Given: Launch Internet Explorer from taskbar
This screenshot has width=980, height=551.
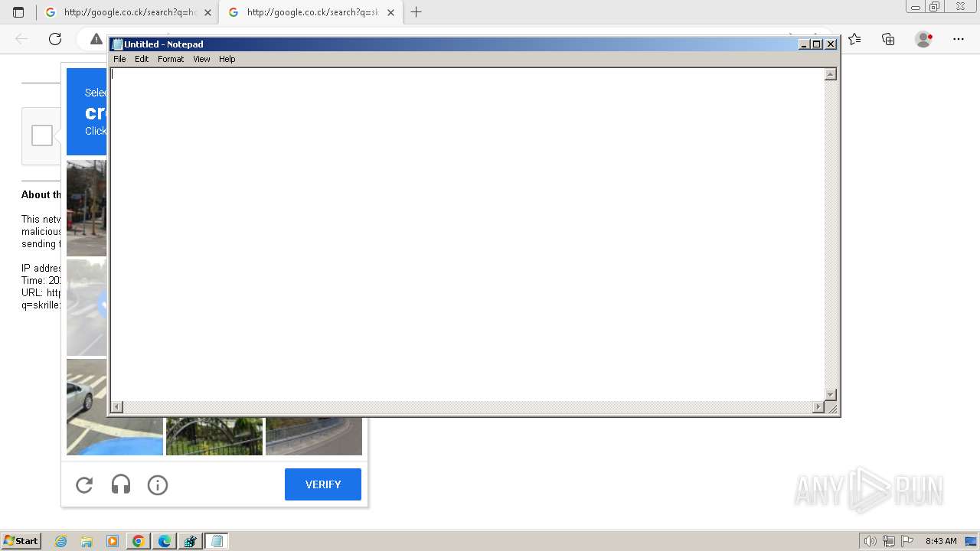Looking at the screenshot, I should click(61, 541).
